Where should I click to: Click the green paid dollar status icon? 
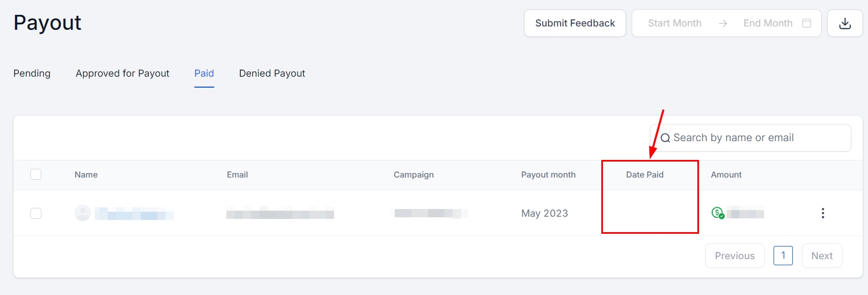pyautogui.click(x=718, y=213)
